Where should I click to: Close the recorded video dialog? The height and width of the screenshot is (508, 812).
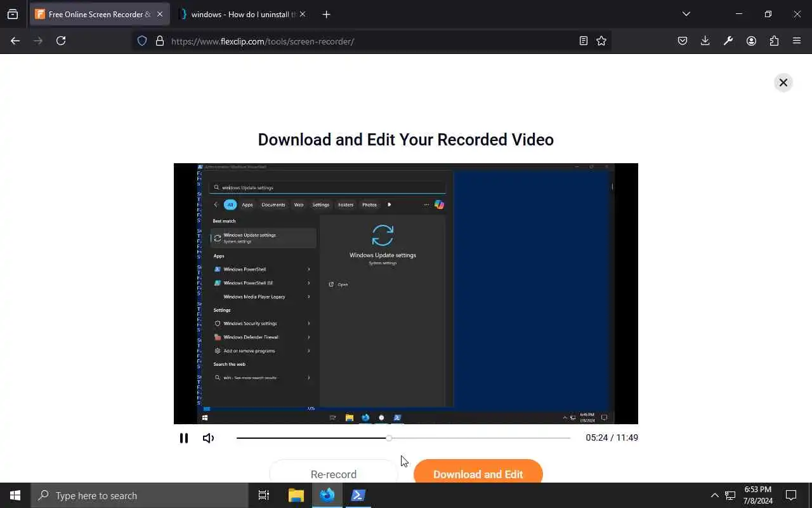pyautogui.click(x=783, y=83)
